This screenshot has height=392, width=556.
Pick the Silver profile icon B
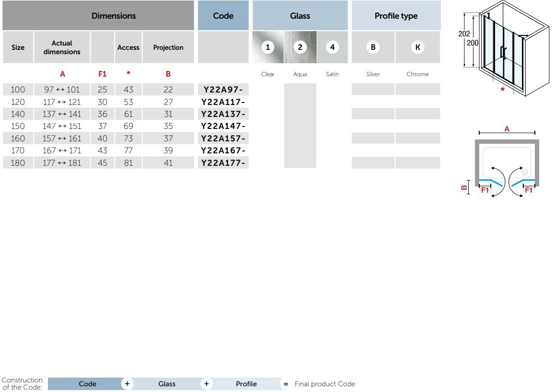pos(373,47)
